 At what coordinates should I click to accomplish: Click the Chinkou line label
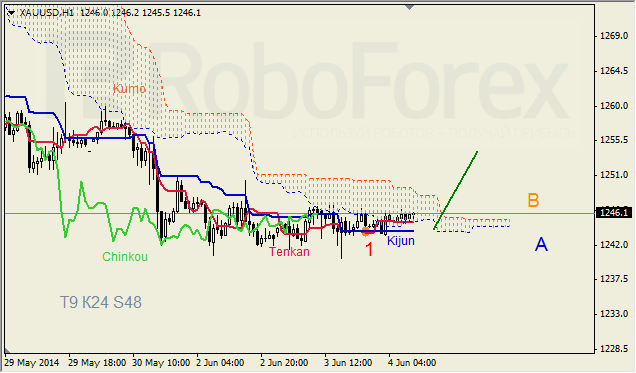pyautogui.click(x=125, y=257)
